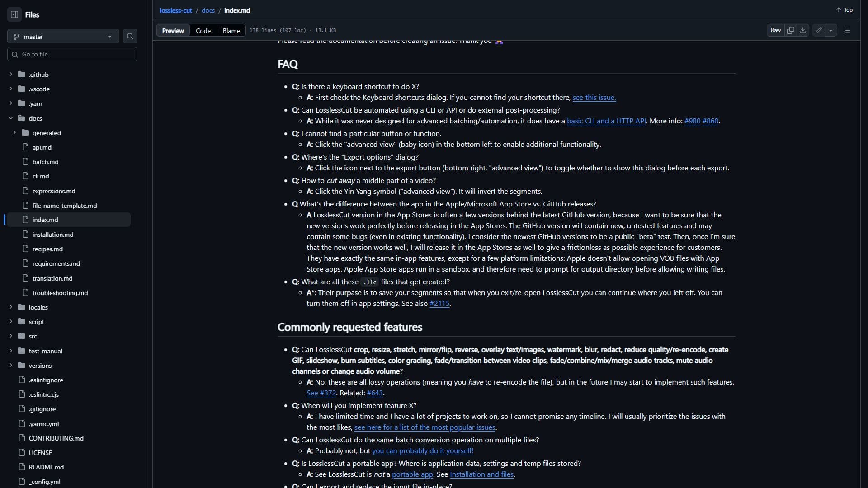The image size is (868, 488).
Task: Open the outline list icon
Action: point(847,30)
